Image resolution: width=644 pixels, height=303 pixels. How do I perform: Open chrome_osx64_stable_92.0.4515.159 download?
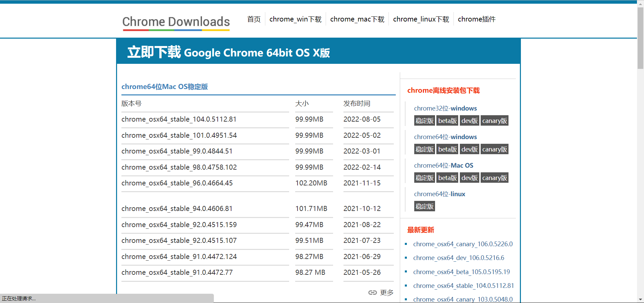coord(179,225)
